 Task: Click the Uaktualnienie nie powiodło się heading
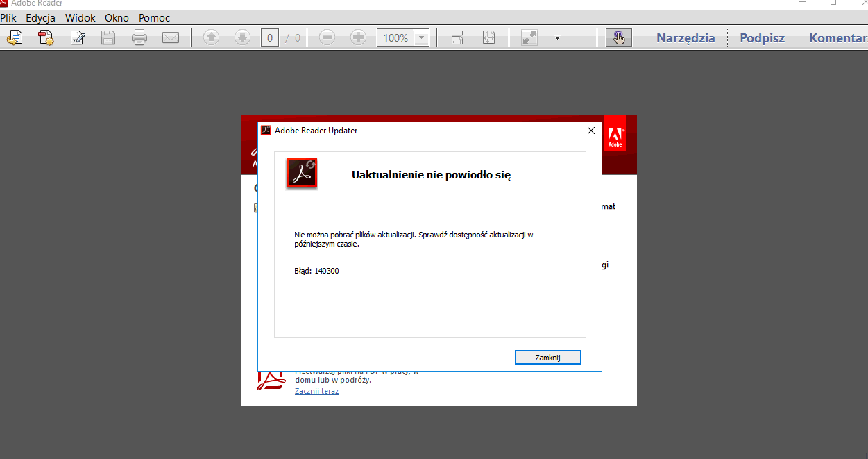click(x=432, y=175)
